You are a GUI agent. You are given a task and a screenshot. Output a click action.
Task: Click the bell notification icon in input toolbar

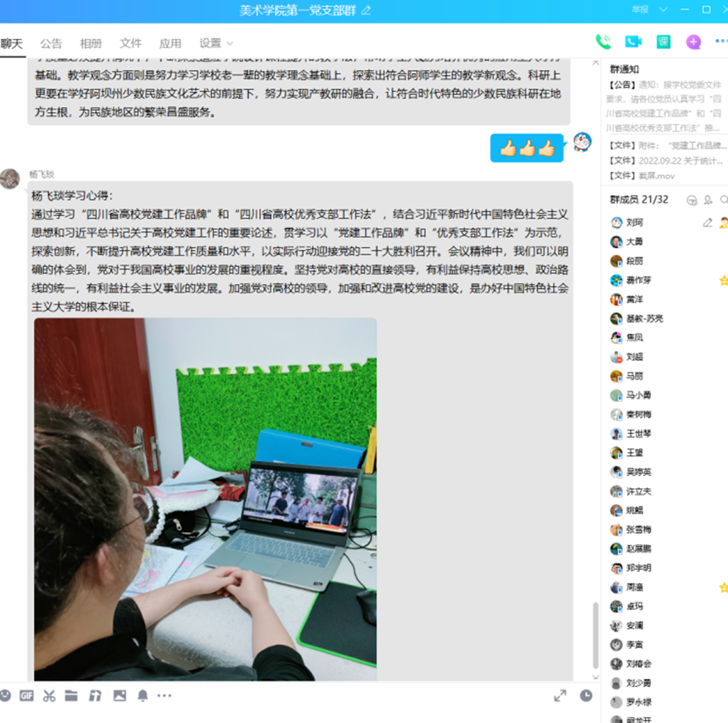[143, 696]
